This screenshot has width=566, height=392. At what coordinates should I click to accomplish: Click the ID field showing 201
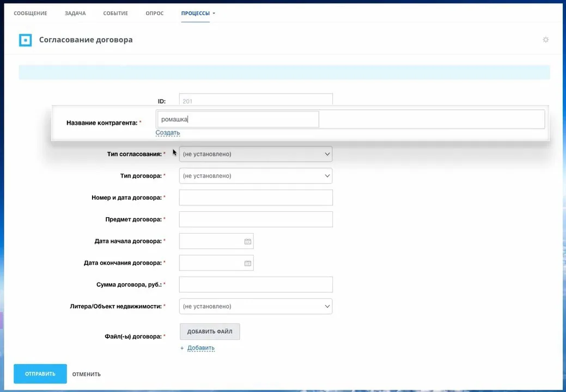point(255,100)
